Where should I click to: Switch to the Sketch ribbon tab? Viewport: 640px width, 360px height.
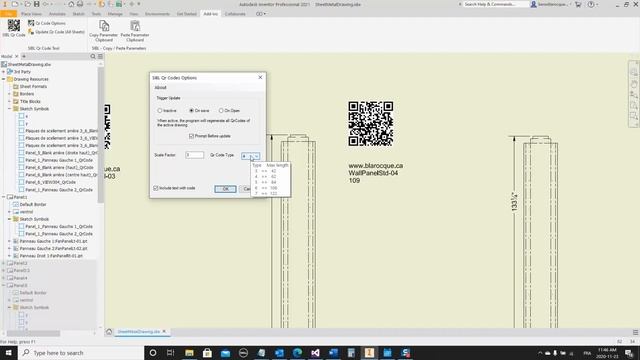pos(78,14)
